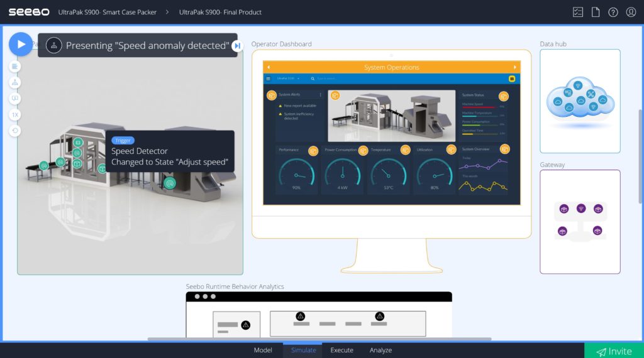Click second warning icon in wide Behavior Analytics box
This screenshot has width=644, height=358.
pos(379,316)
